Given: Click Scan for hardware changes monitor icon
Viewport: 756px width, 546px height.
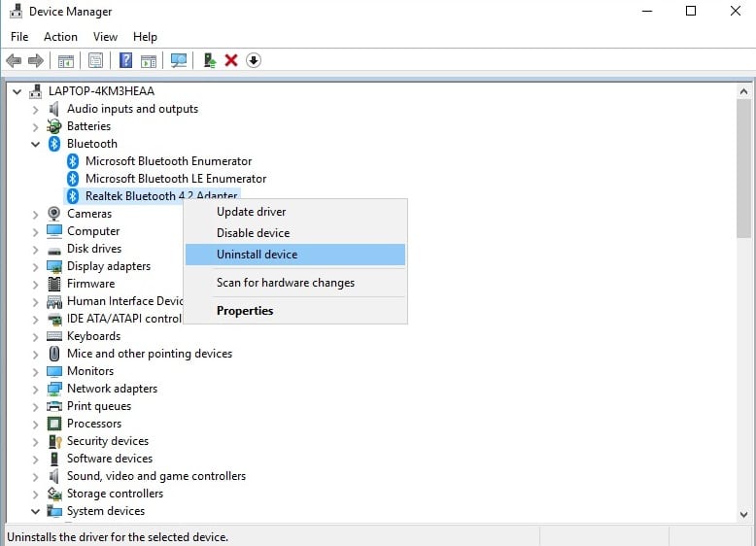Looking at the screenshot, I should coord(179,60).
